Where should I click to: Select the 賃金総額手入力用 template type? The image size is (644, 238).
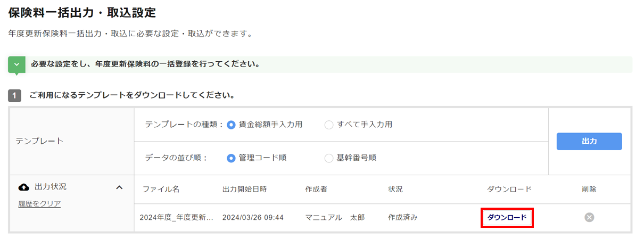pyautogui.click(x=231, y=125)
